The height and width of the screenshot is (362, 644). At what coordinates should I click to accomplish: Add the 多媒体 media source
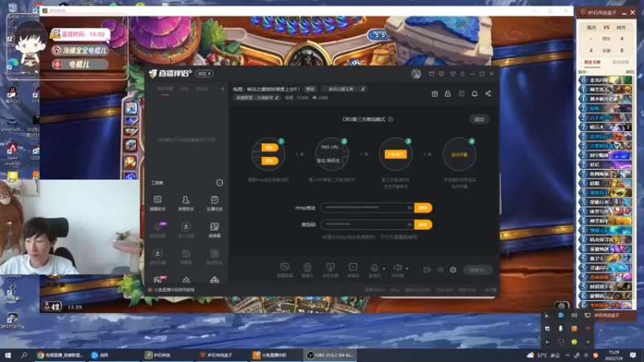click(353, 270)
